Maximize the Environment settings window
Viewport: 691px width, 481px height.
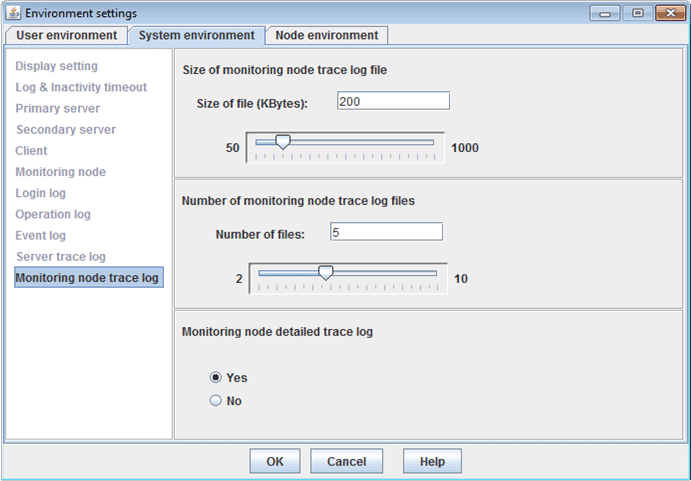[637, 13]
